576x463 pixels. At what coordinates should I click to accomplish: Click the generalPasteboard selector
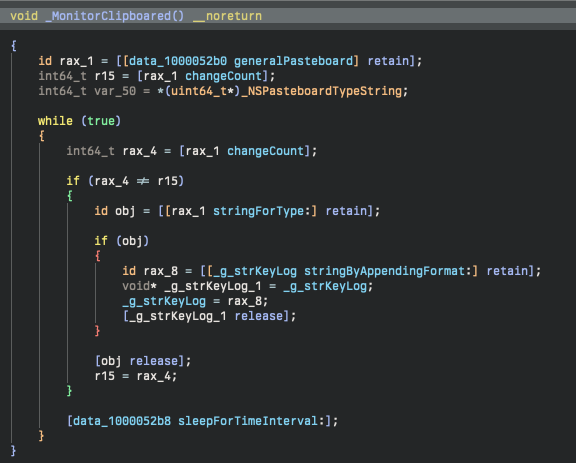click(x=293, y=61)
